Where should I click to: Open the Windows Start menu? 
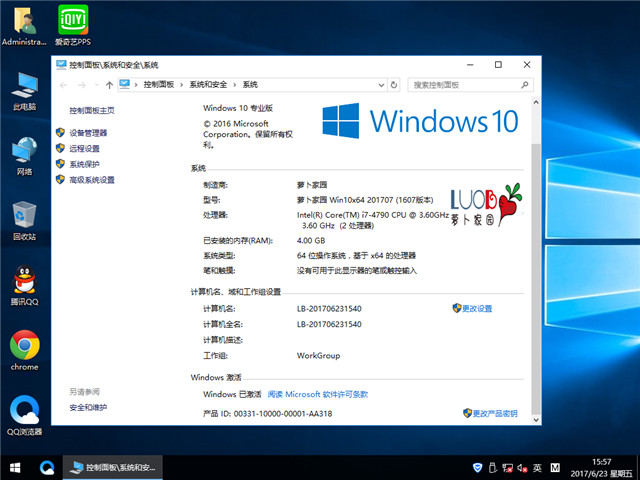pyautogui.click(x=15, y=468)
